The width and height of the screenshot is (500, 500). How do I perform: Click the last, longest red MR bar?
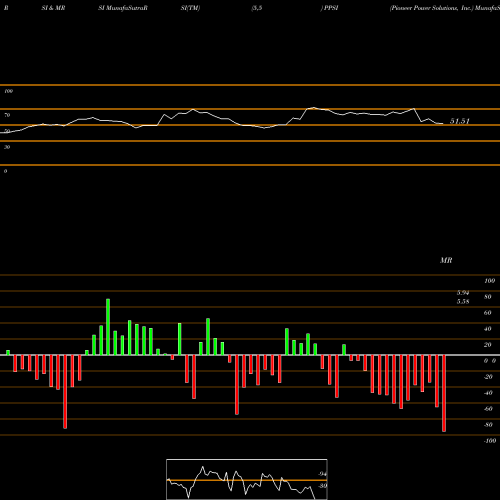point(444,393)
